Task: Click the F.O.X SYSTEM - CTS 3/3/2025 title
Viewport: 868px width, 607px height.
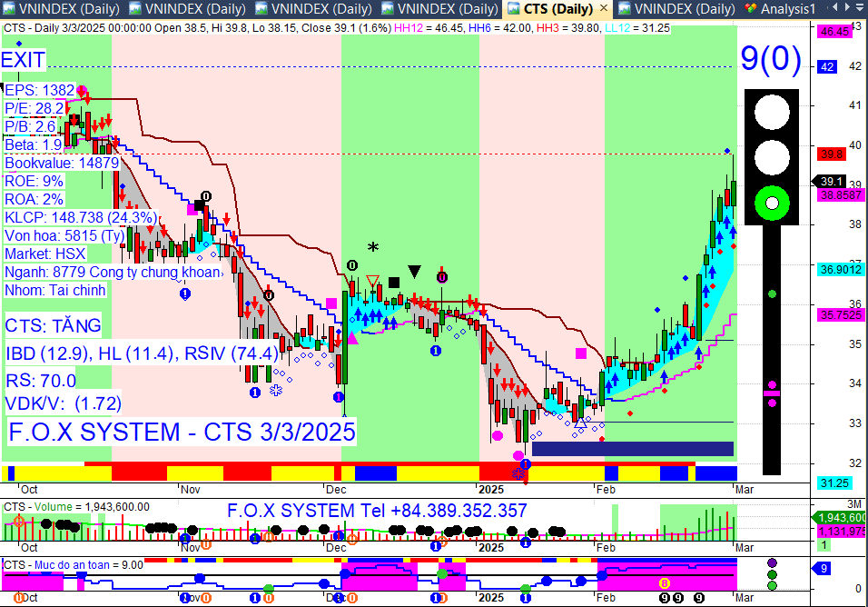Action: tap(182, 432)
